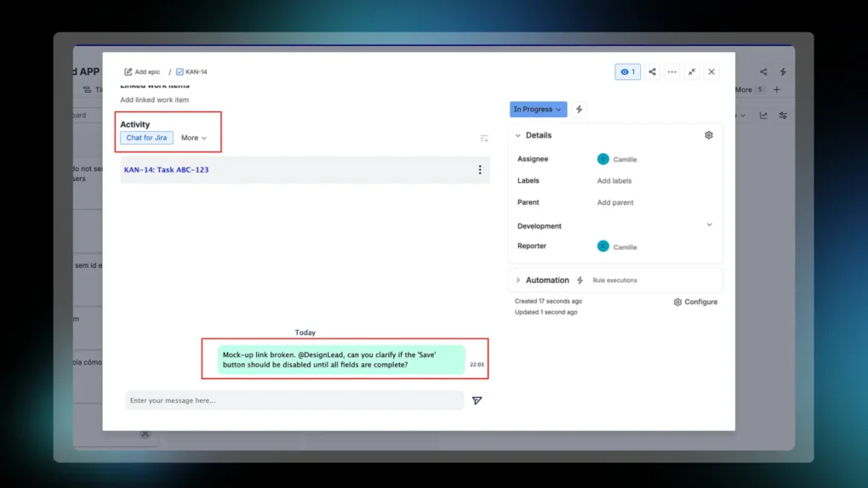Collapse the Details section chevron
This screenshot has width=868, height=488.
click(518, 135)
